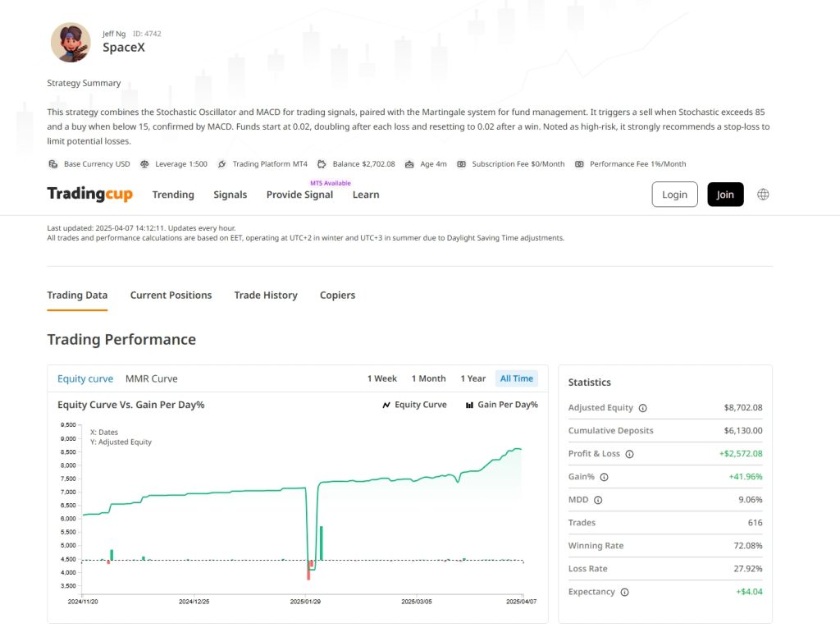This screenshot has width=840, height=637.
Task: Toggle the Gain Per Day% legend series
Action: point(501,405)
